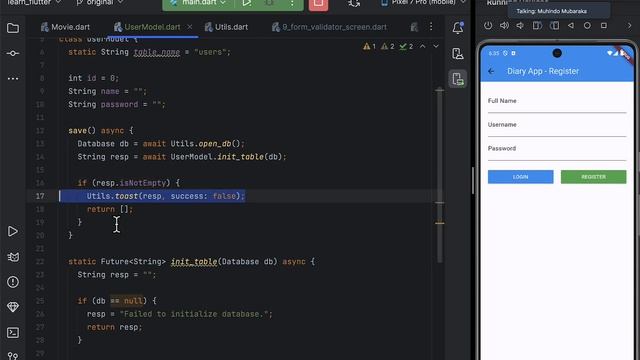
Task: Lower emulator volume
Action: tap(520, 25)
